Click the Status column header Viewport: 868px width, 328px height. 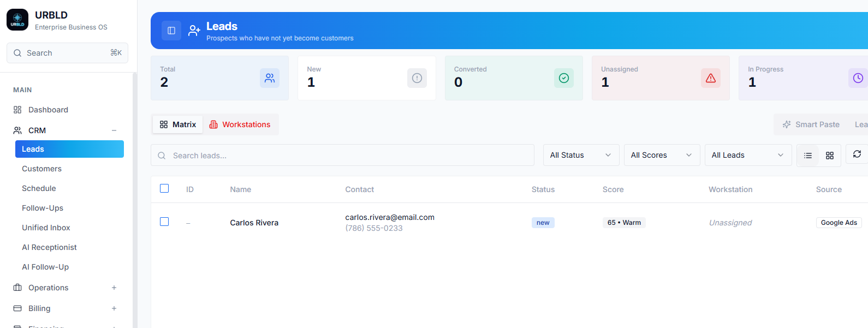543,189
